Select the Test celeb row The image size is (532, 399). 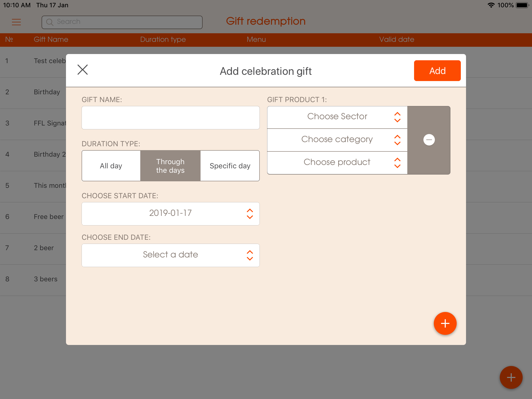click(x=33, y=62)
